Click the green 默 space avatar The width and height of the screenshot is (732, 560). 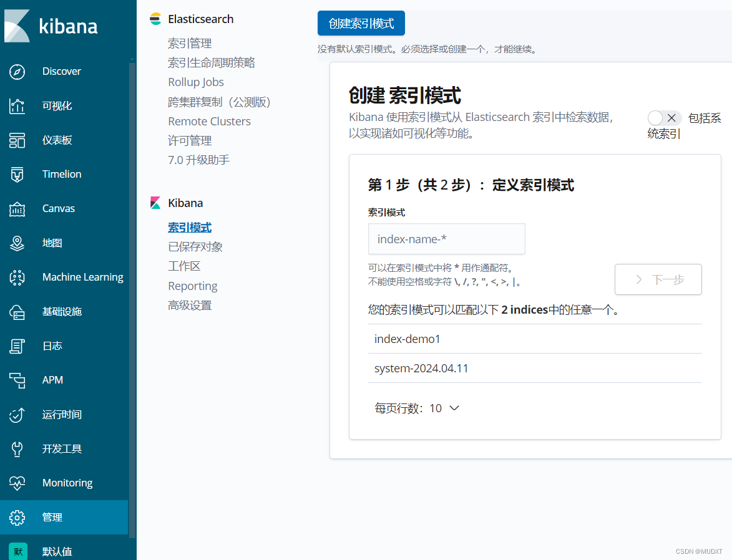[x=18, y=552]
